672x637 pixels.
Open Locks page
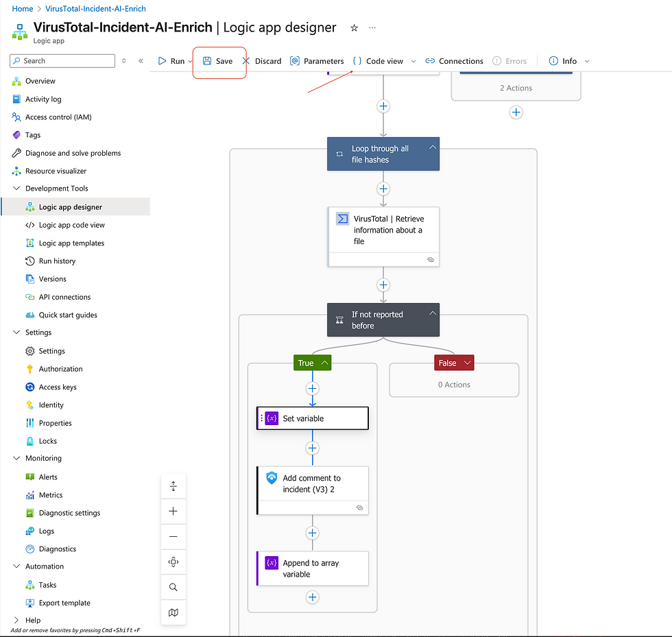click(x=47, y=441)
